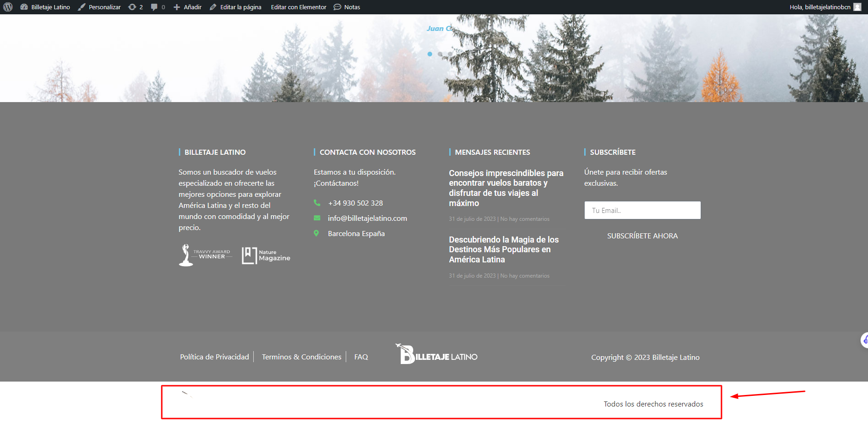Click the SUBSCRÍBETE heading
Screen dimensions: 868x425
click(x=612, y=152)
